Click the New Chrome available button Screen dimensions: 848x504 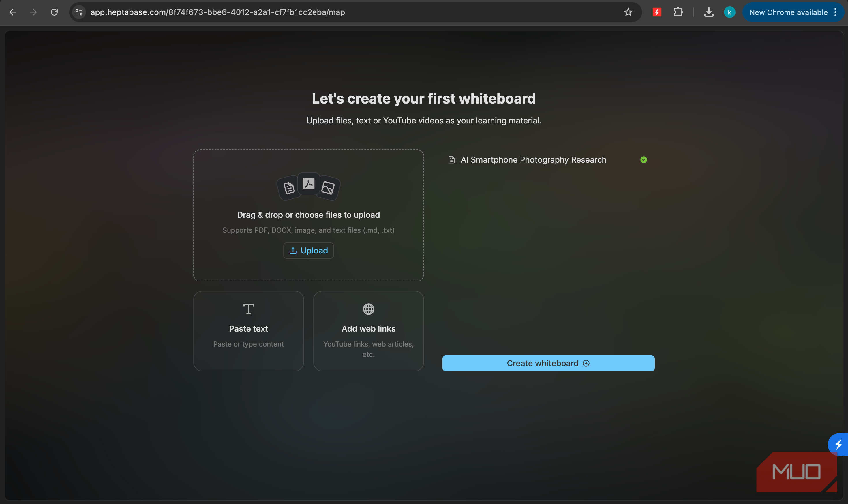click(788, 12)
